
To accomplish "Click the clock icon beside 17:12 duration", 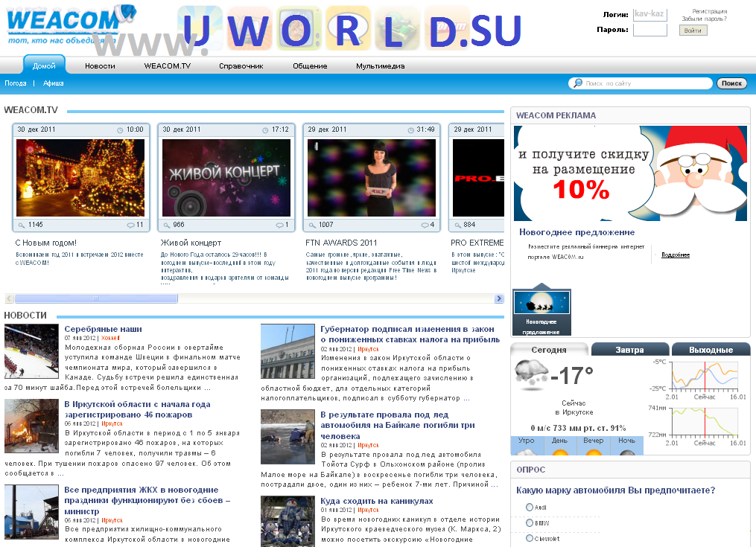I will point(265,130).
